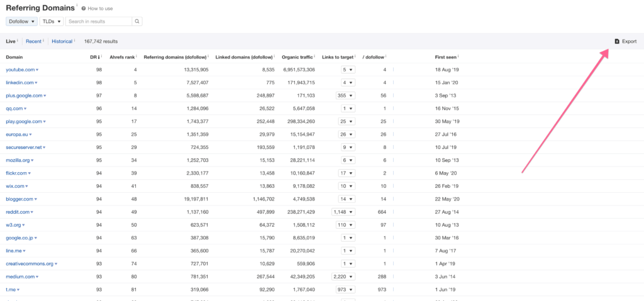Open the mozilla.org domain link
644x301 pixels.
click(x=18, y=161)
